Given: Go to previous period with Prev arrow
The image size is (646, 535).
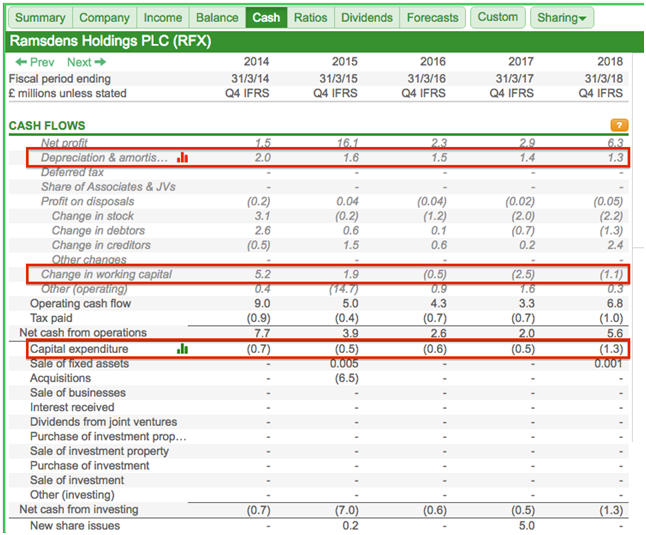Looking at the screenshot, I should click(x=35, y=62).
